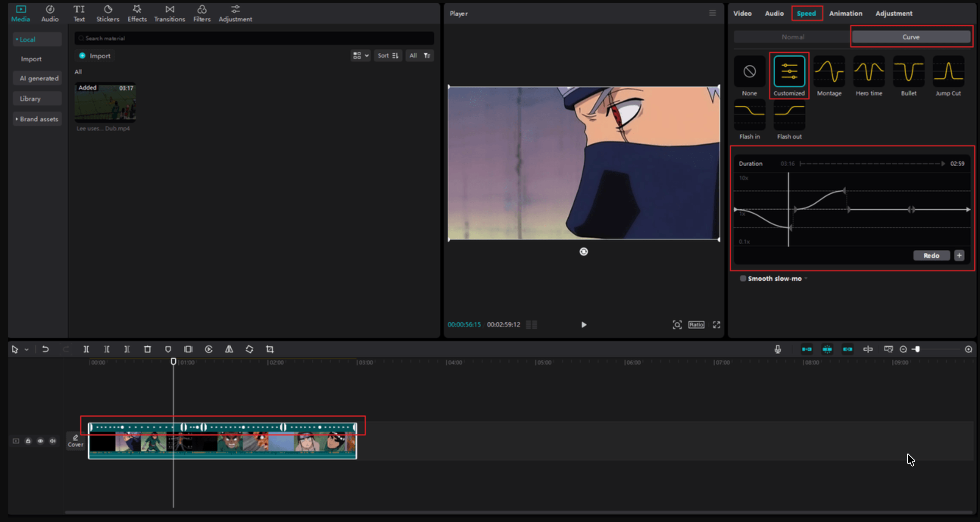Enable the Smooth slow-mo checkbox

point(743,278)
